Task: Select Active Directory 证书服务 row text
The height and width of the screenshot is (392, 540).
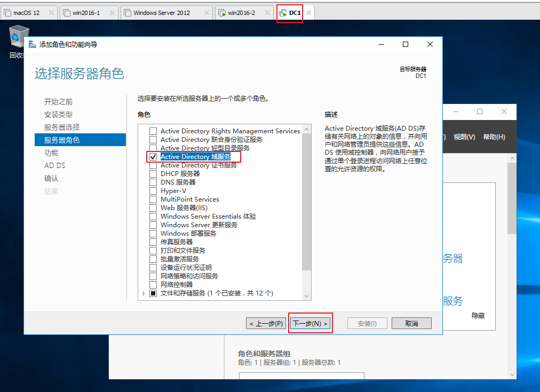Action: pyautogui.click(x=198, y=165)
